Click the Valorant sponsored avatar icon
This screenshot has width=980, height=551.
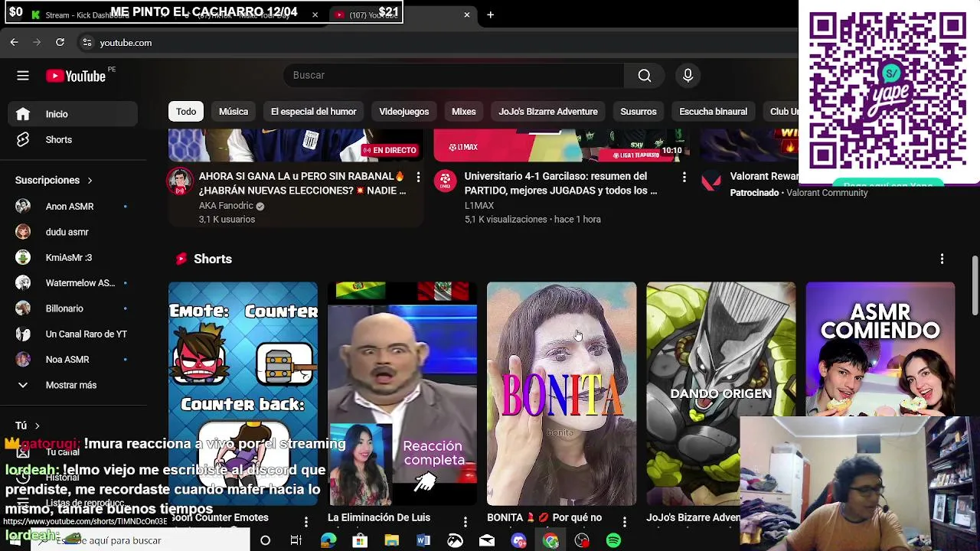coord(711,181)
